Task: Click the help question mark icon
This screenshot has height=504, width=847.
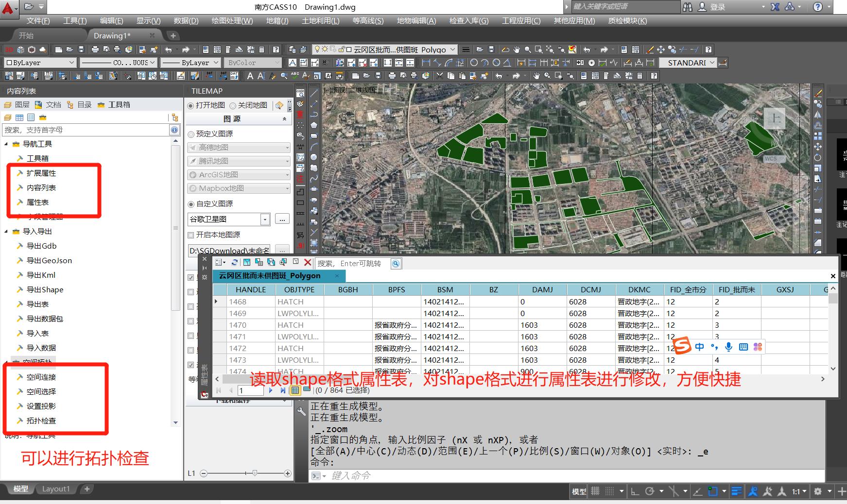Action: 276,50
